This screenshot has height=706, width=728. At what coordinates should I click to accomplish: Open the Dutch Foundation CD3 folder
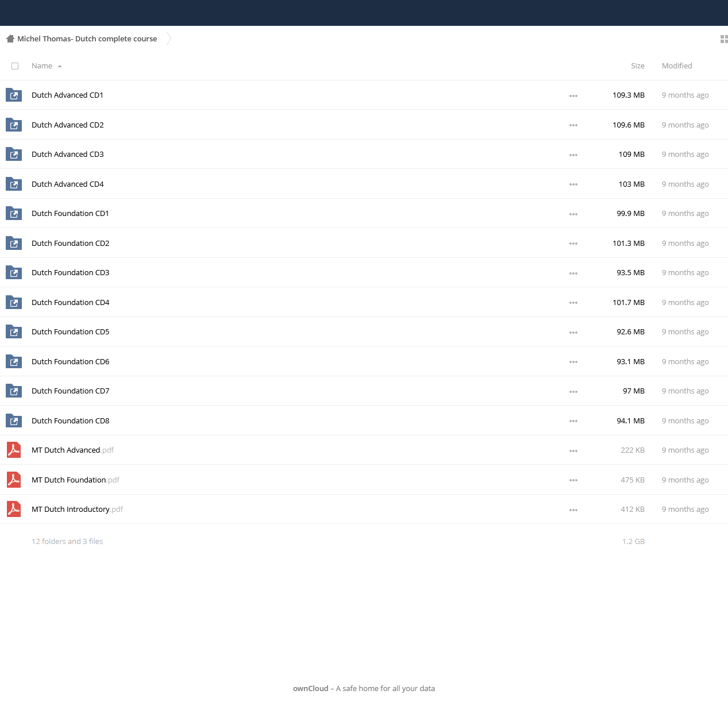[x=70, y=273]
